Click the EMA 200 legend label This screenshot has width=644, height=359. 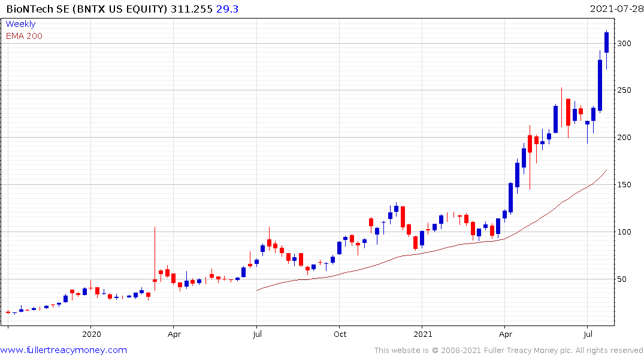(24, 36)
